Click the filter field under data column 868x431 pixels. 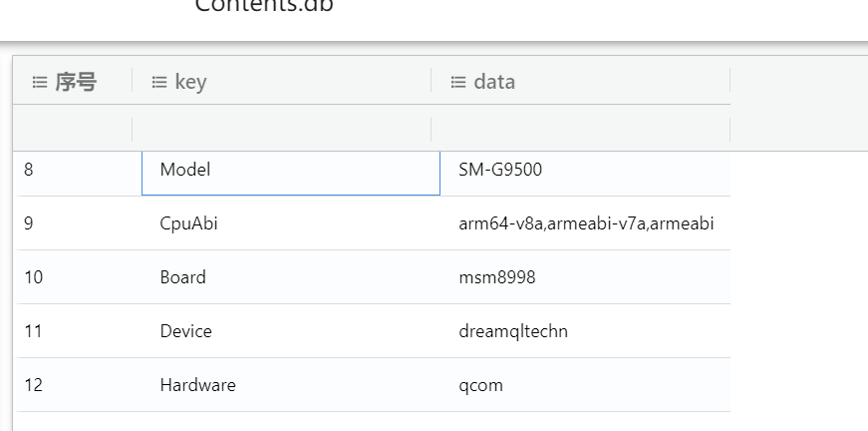click(x=580, y=129)
